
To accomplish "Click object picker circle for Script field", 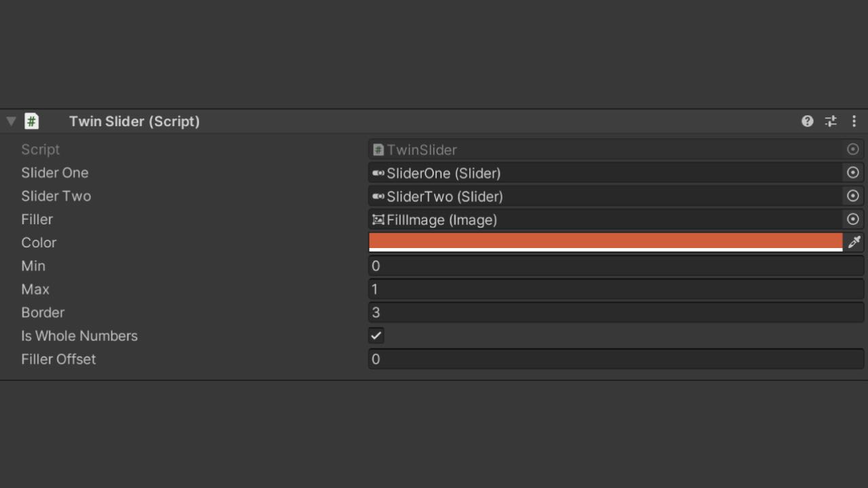I will tap(853, 150).
